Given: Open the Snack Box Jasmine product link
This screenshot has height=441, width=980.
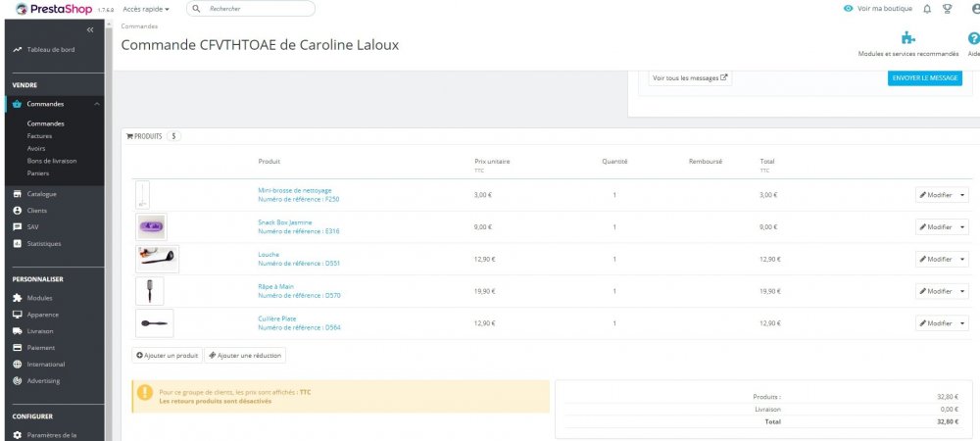Looking at the screenshot, I should (x=284, y=222).
